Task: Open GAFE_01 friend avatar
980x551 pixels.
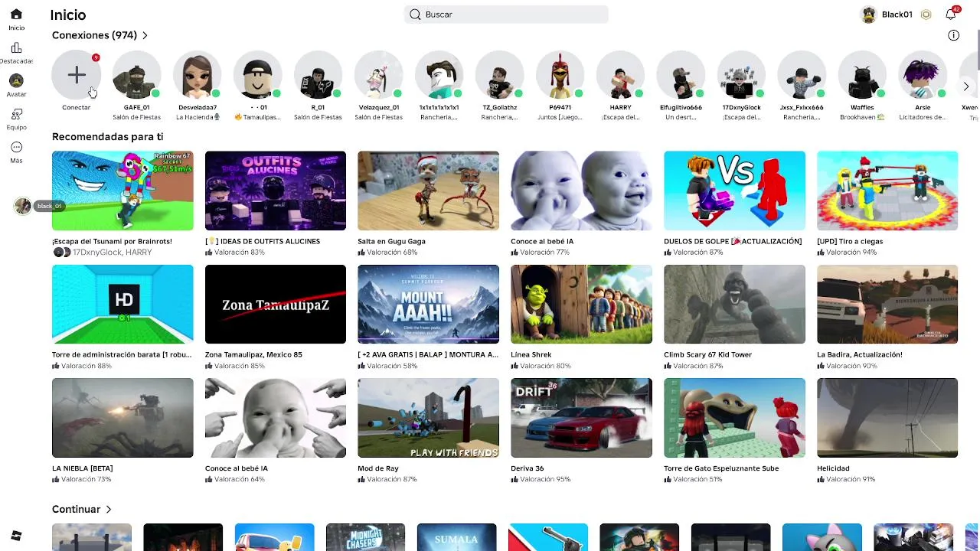Action: [136, 75]
